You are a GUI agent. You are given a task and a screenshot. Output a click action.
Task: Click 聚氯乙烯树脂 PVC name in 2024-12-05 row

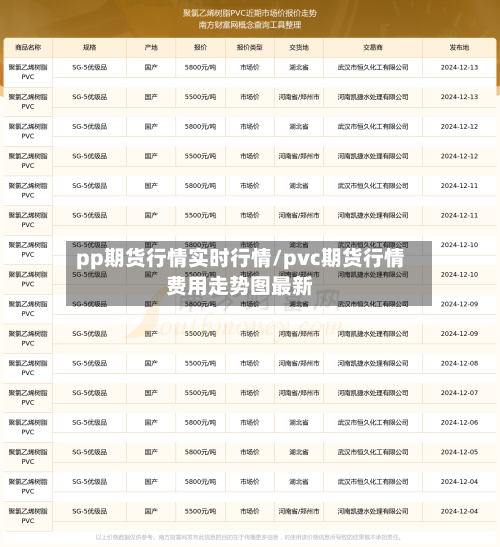28,457
